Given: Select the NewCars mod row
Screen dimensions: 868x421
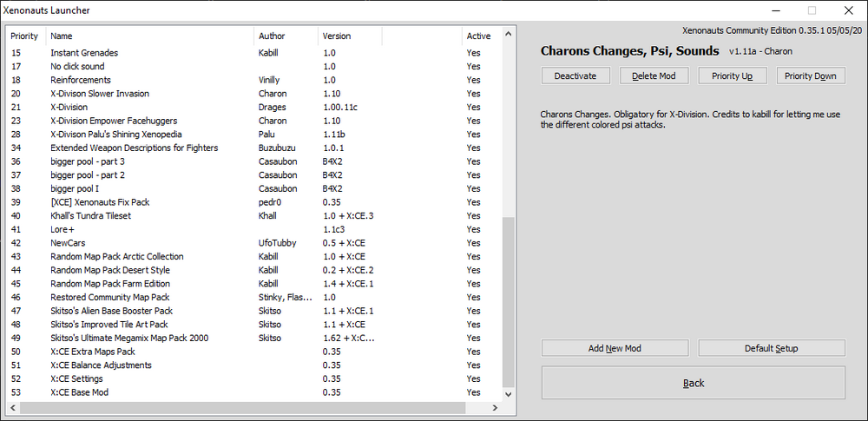Looking at the screenshot, I should click(x=254, y=243).
